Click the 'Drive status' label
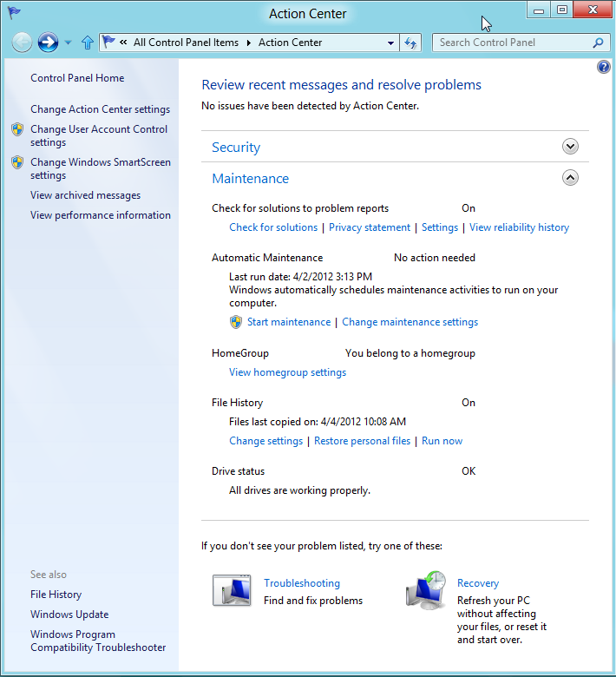Viewport: 616px width, 677px height. tap(238, 471)
